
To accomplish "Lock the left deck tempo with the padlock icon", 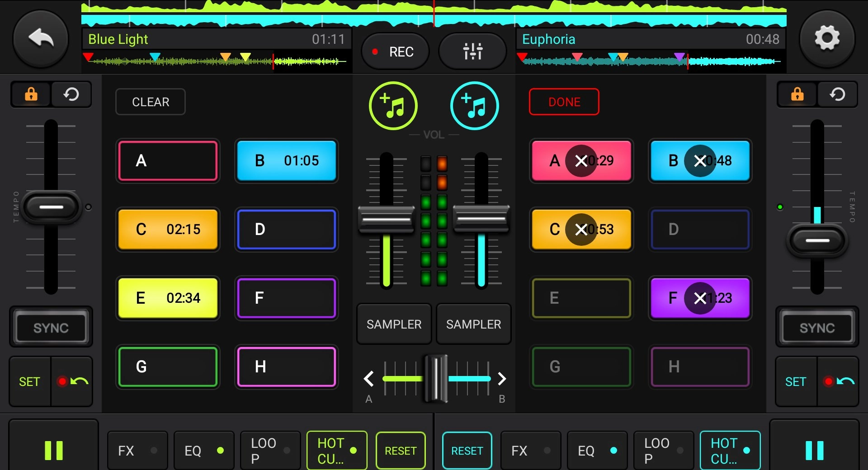I will coord(30,94).
